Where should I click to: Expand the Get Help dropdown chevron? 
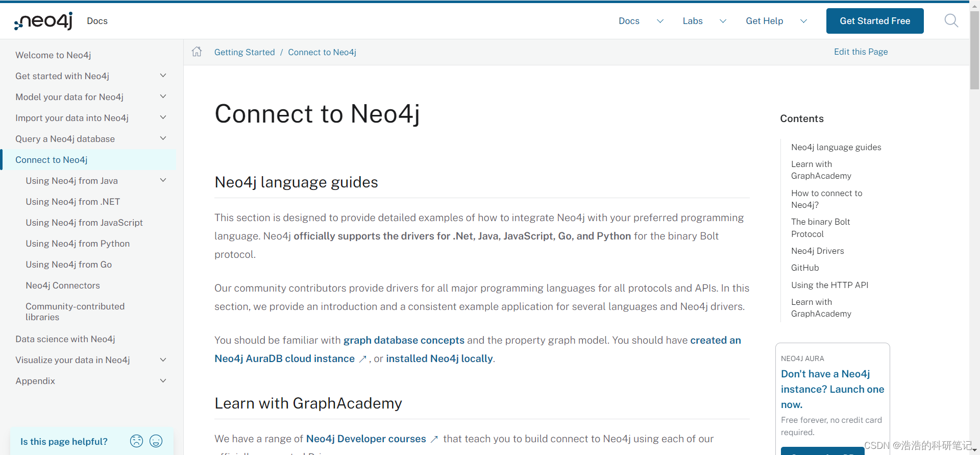coord(803,21)
